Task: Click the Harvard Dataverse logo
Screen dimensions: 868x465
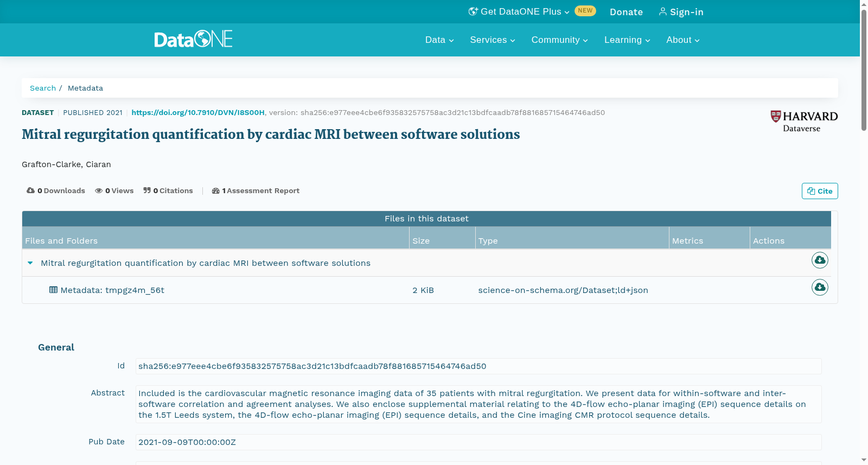Action: tap(804, 121)
